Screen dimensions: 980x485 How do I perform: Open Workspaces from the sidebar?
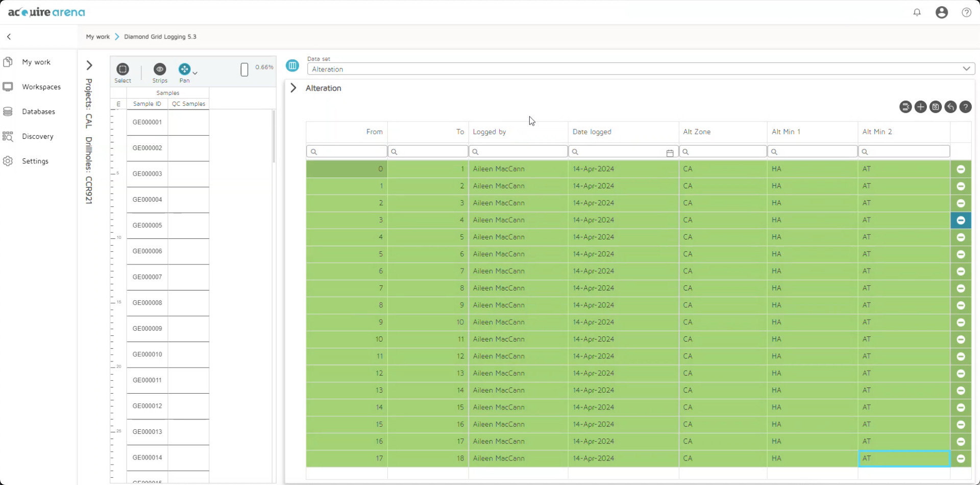point(41,87)
